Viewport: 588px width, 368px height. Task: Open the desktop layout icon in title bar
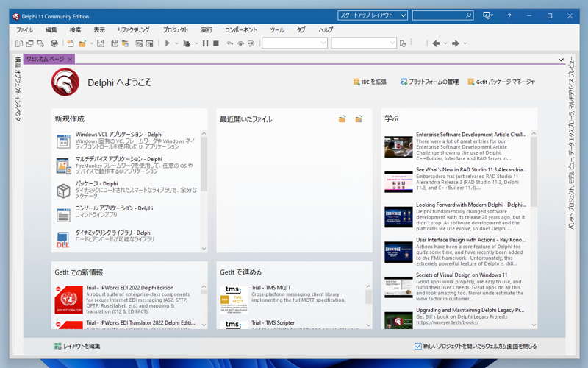click(487, 15)
